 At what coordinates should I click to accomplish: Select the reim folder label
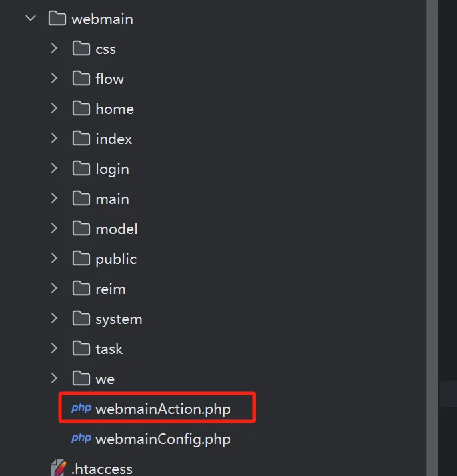click(x=110, y=289)
